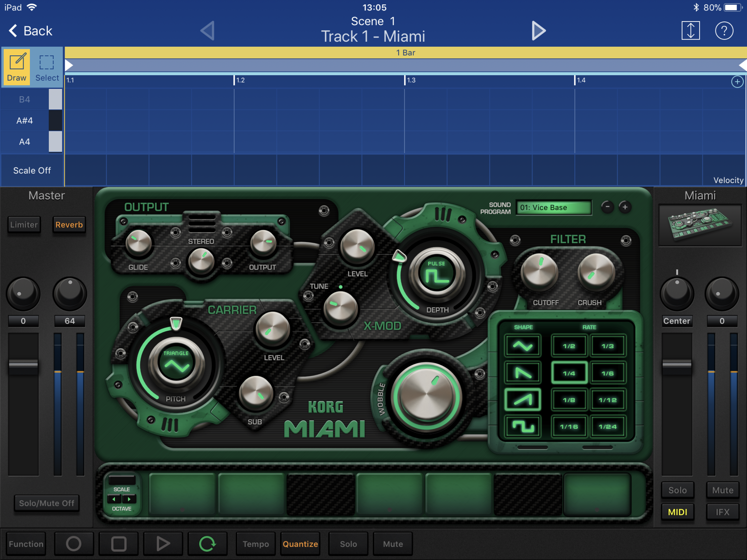Play the first green keyboard pad
Screen dimensions: 747x560
tap(182, 494)
